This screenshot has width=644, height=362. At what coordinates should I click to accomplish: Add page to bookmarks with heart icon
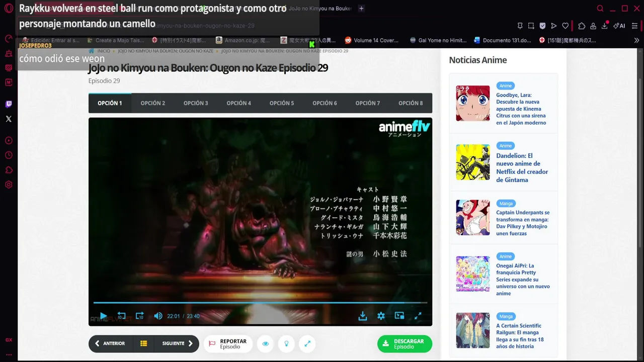pyautogui.click(x=565, y=26)
